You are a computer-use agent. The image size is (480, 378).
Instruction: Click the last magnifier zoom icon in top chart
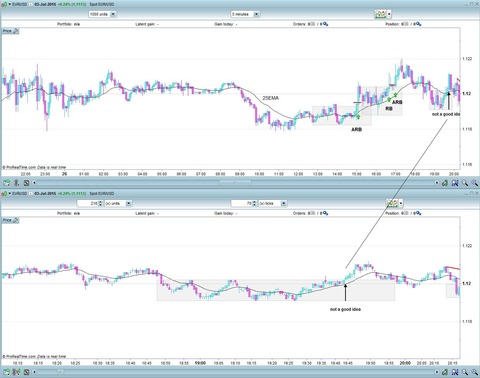474,183
